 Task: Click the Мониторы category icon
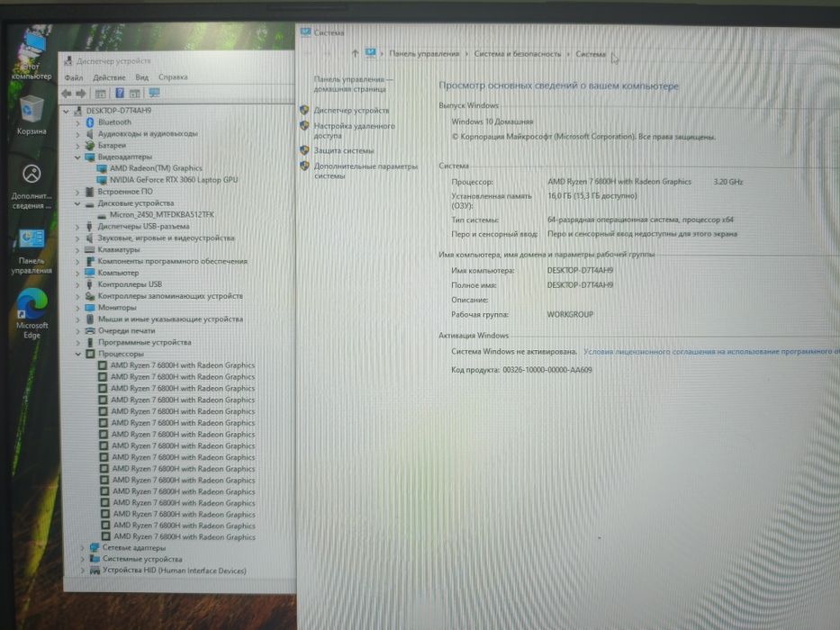[89, 308]
